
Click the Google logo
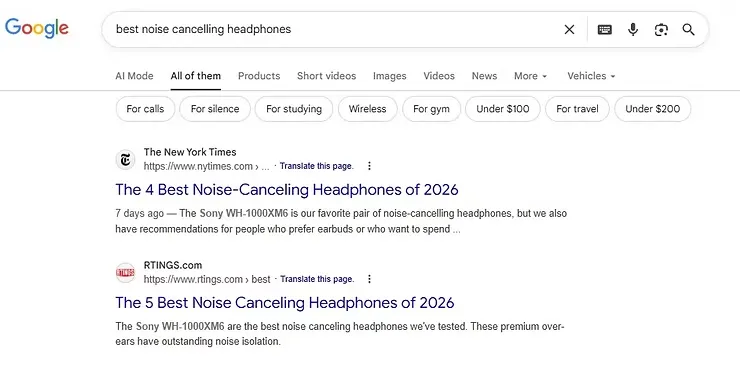pos(37,28)
